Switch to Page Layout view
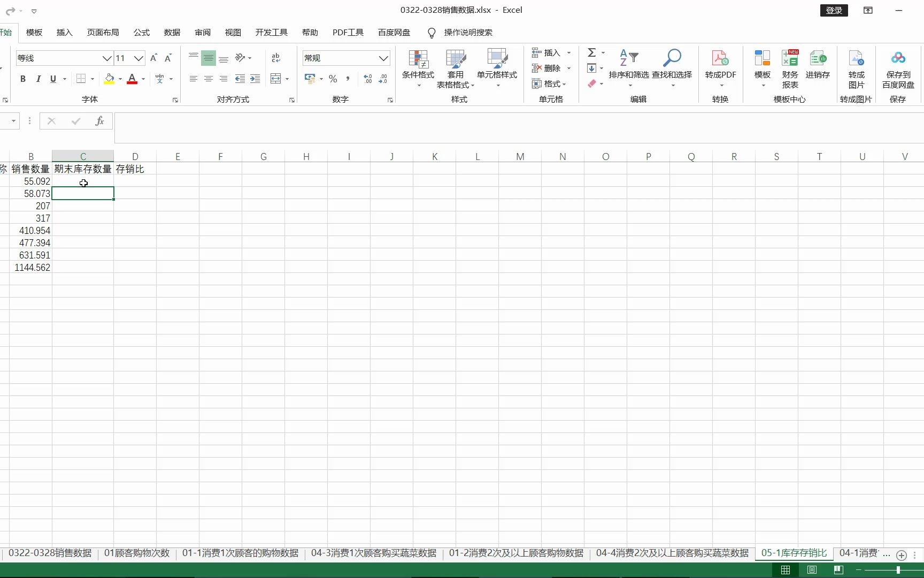The width and height of the screenshot is (924, 578). coord(812,570)
